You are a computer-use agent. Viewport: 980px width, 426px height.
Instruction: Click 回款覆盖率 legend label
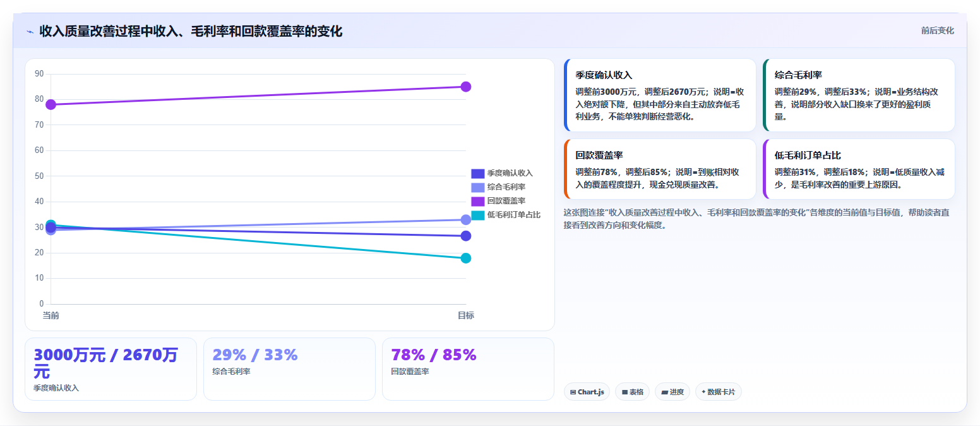[506, 201]
